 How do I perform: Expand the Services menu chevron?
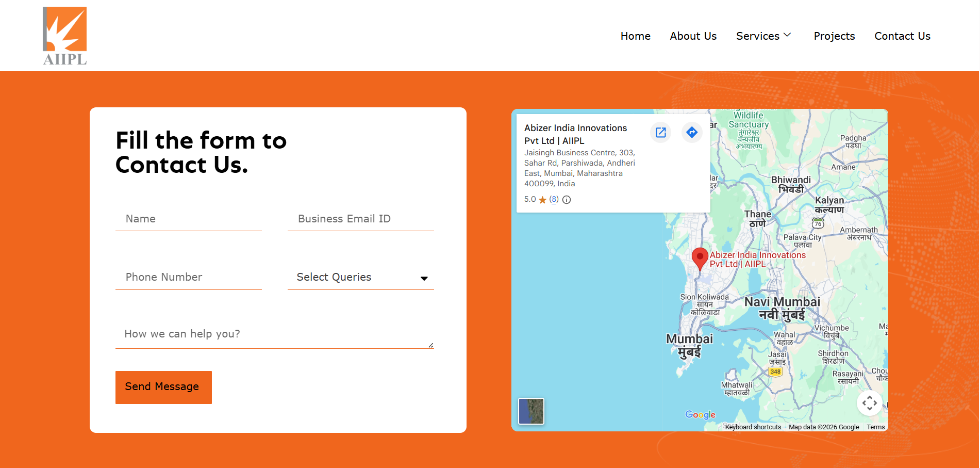(x=787, y=35)
